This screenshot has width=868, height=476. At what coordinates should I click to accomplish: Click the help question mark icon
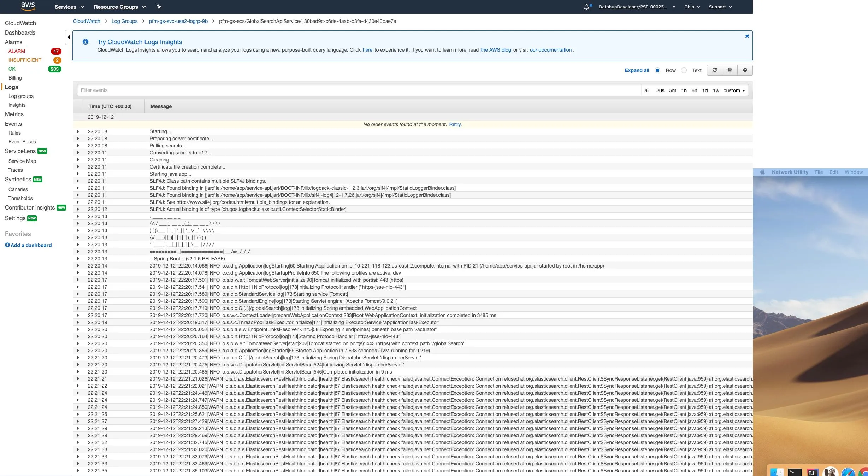pyautogui.click(x=745, y=70)
